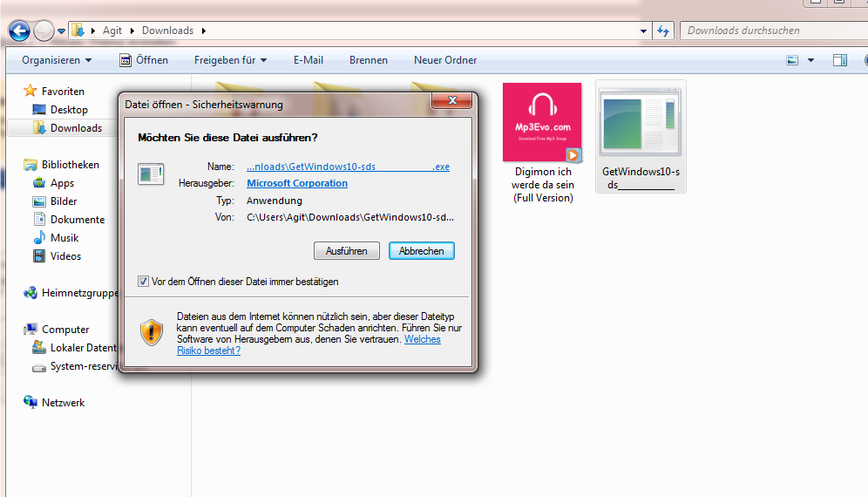
Task: Select Heimnetzgruppe in the navigation pane
Action: pos(79,293)
